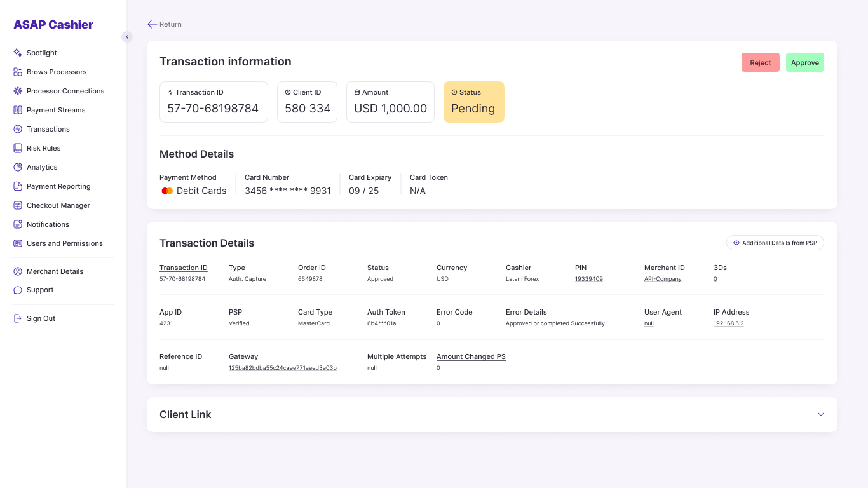Open the PIN link 19339409
868x488 pixels.
click(589, 279)
